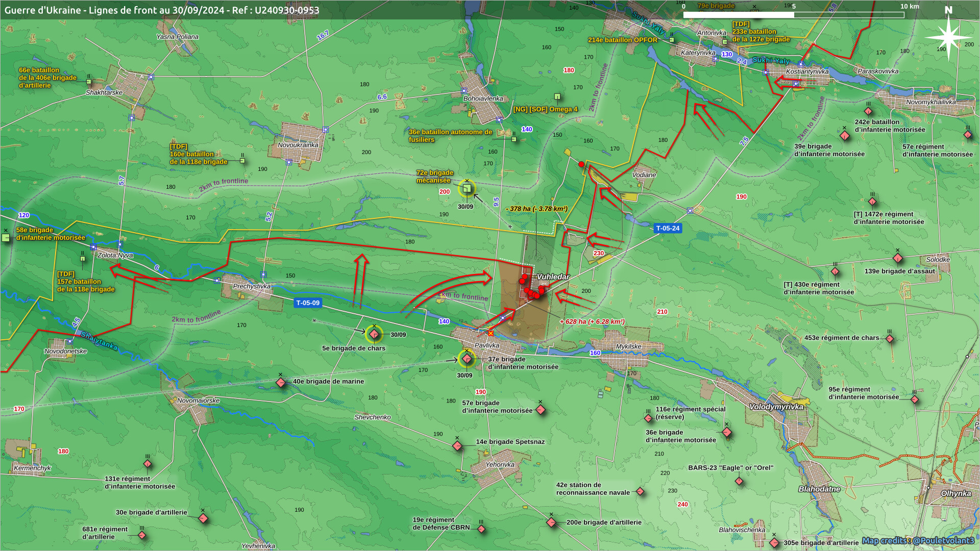Click the 139e brigade d'assaut unit marker
The height and width of the screenshot is (551, 980).
pyautogui.click(x=898, y=258)
